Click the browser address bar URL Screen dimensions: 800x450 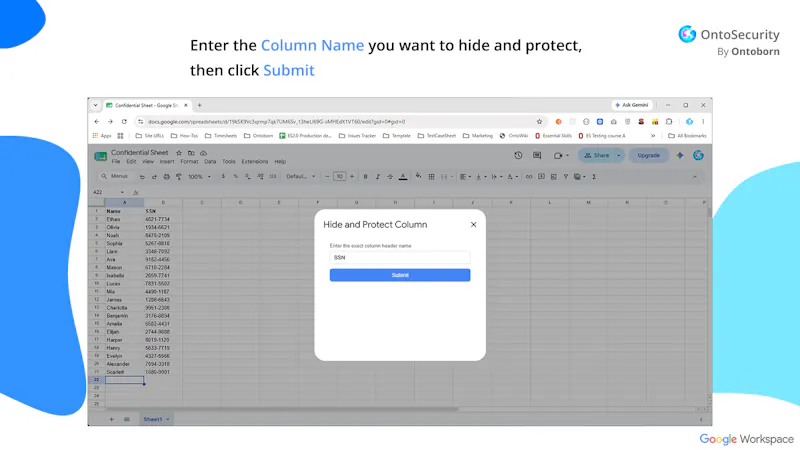coord(277,122)
